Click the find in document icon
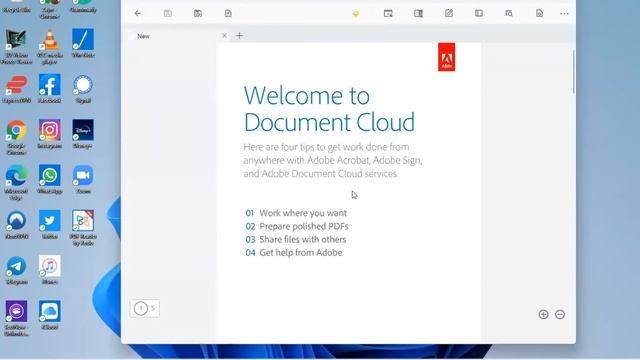 click(509, 13)
